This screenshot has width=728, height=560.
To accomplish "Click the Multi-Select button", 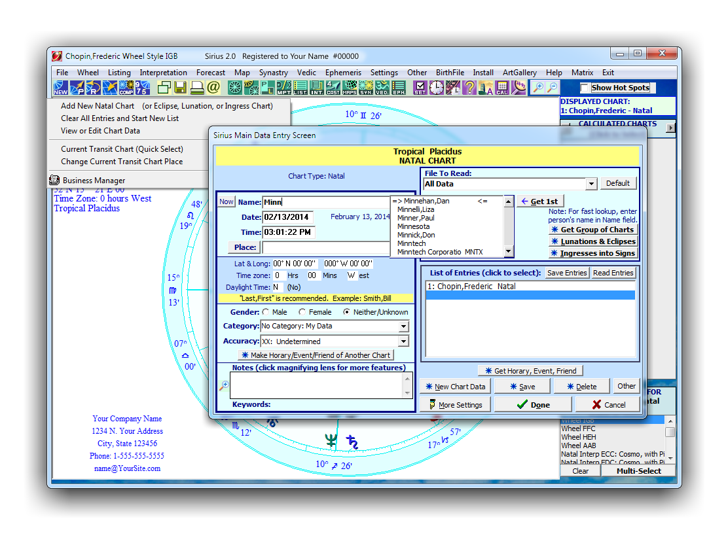I will pos(638,471).
